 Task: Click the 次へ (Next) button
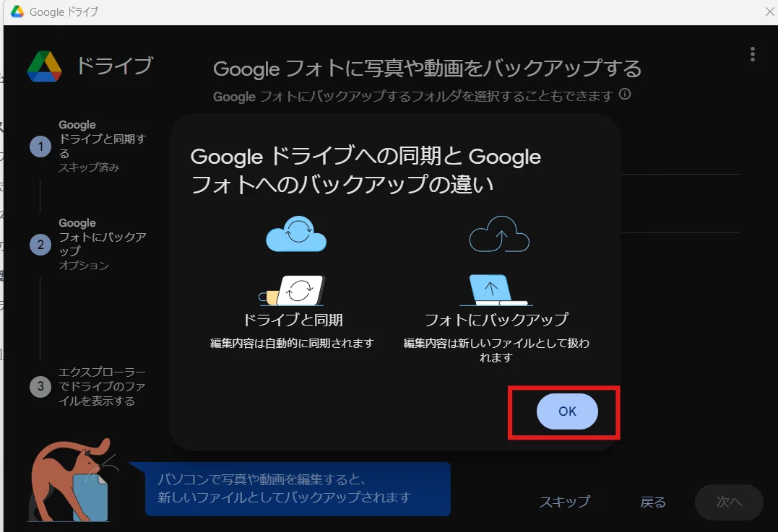[729, 502]
